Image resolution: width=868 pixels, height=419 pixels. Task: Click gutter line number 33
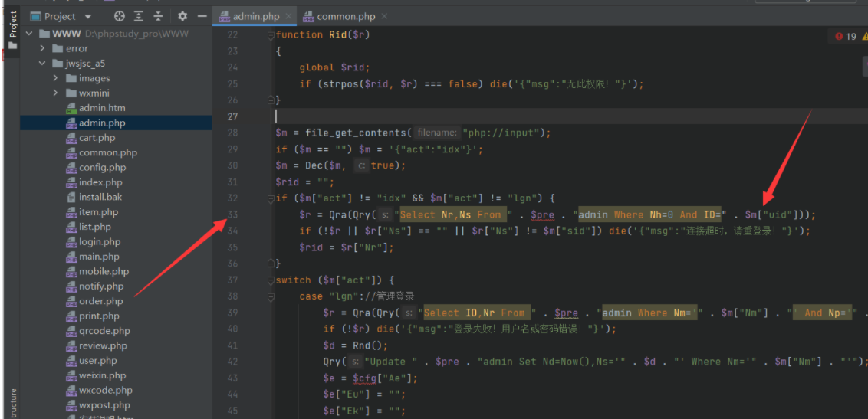[x=232, y=214]
